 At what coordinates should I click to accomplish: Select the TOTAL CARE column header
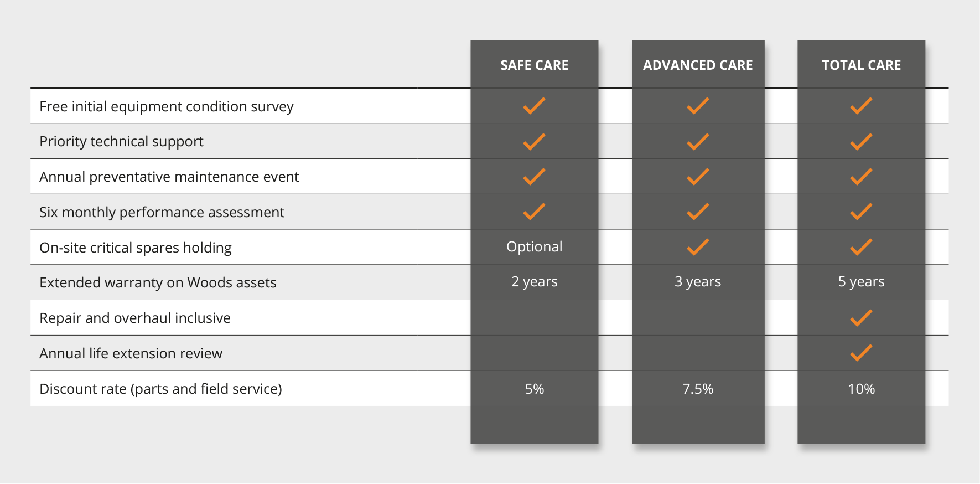tap(861, 65)
